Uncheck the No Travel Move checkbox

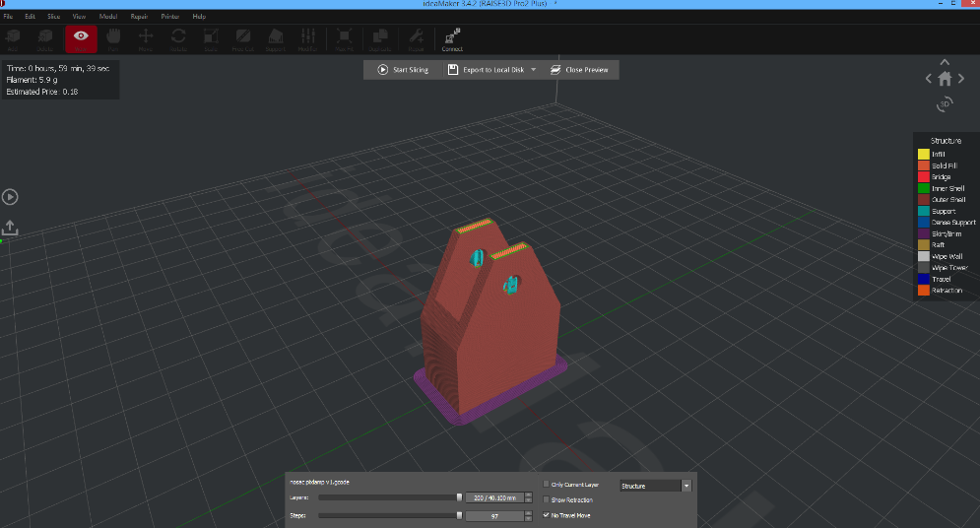pyautogui.click(x=547, y=515)
